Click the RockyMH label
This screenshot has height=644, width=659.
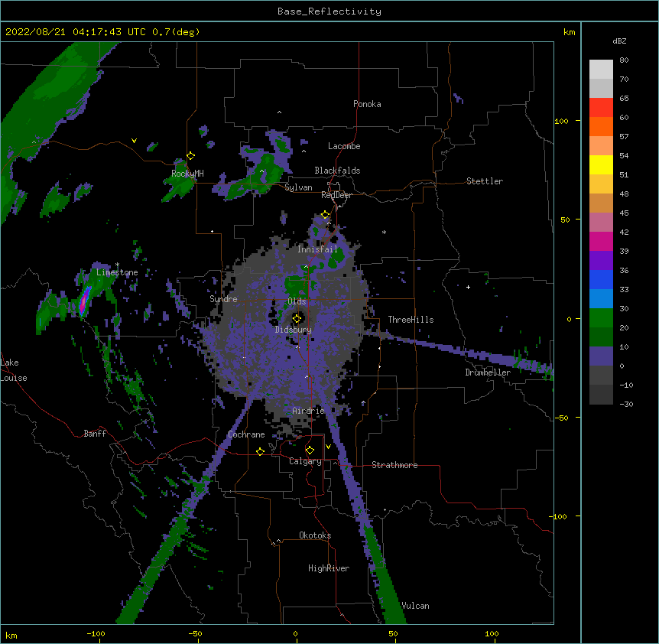pos(187,174)
